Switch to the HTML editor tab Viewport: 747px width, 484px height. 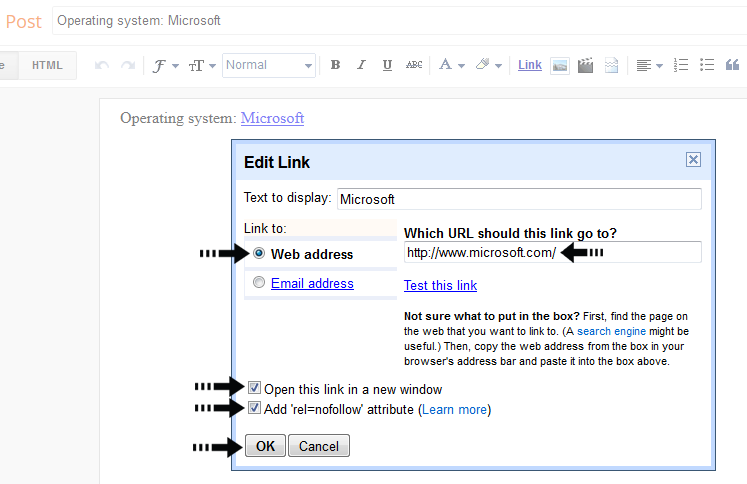coord(47,65)
